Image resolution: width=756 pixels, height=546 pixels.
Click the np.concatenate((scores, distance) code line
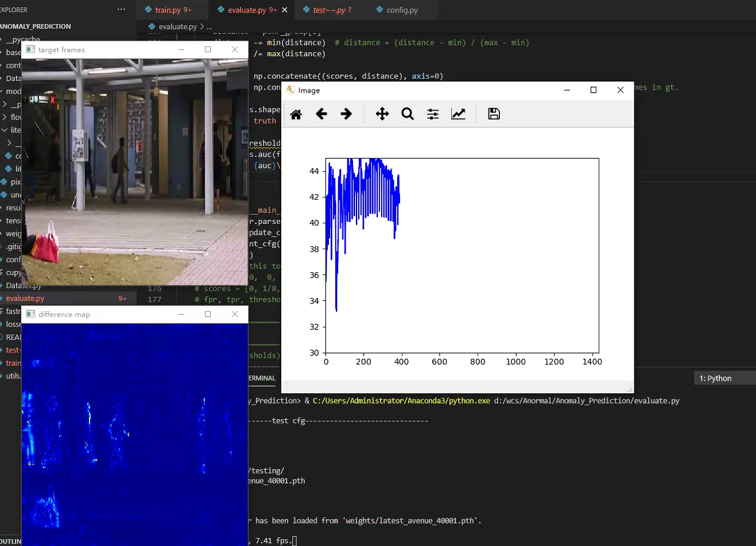coord(348,76)
